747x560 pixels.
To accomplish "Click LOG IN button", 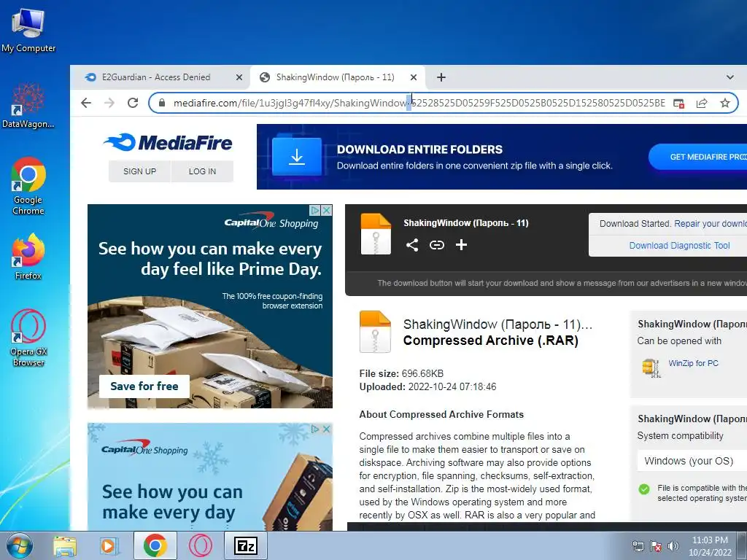I will (x=203, y=171).
